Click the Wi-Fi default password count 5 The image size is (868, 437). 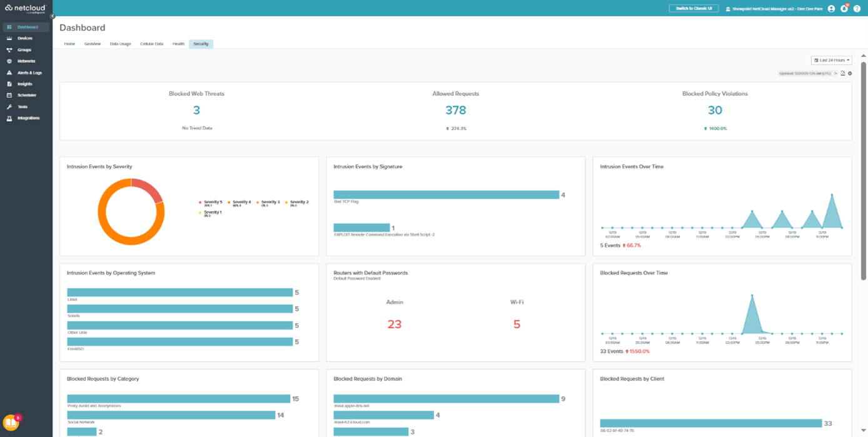517,324
